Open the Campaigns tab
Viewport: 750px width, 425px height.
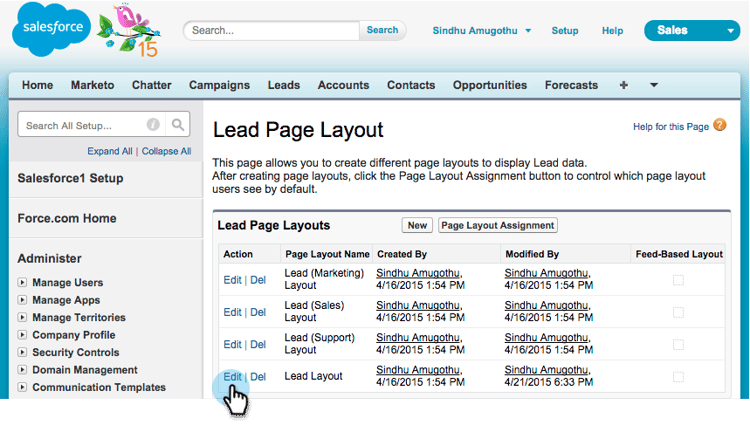click(x=219, y=85)
